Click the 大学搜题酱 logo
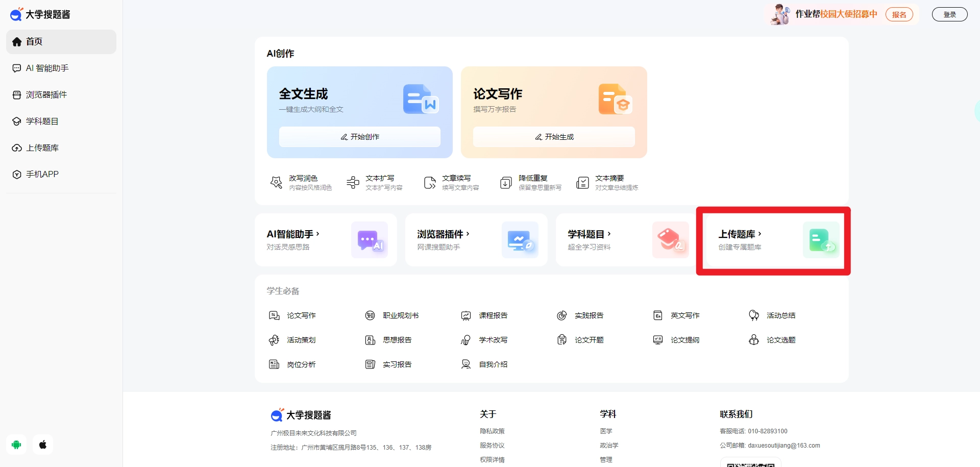 coord(39,14)
